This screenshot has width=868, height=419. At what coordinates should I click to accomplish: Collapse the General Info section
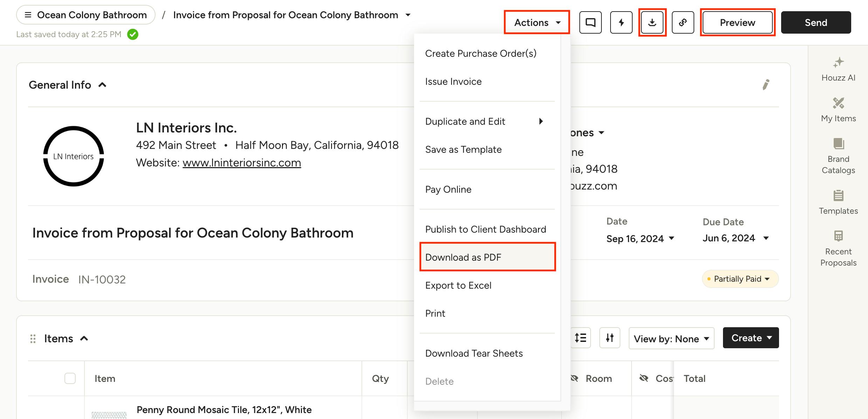(102, 85)
